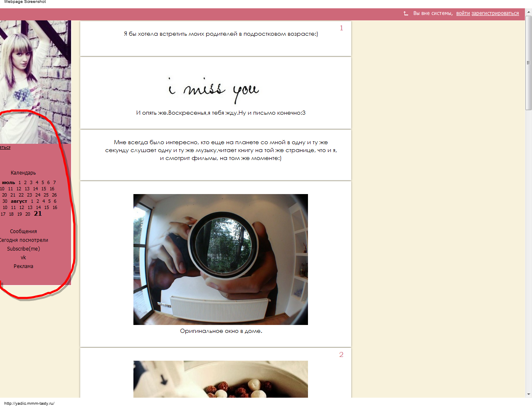Open calendar date 22
The image size is (532, 406).
point(21,195)
